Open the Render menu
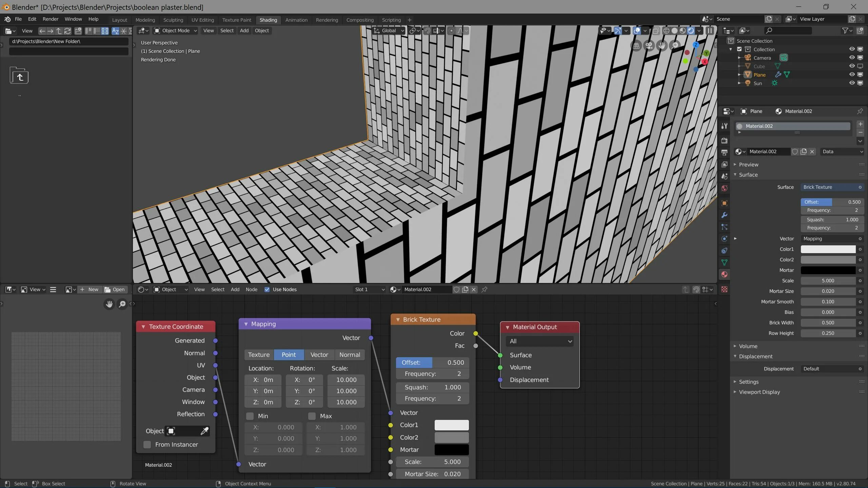The width and height of the screenshot is (868, 488). tap(50, 19)
